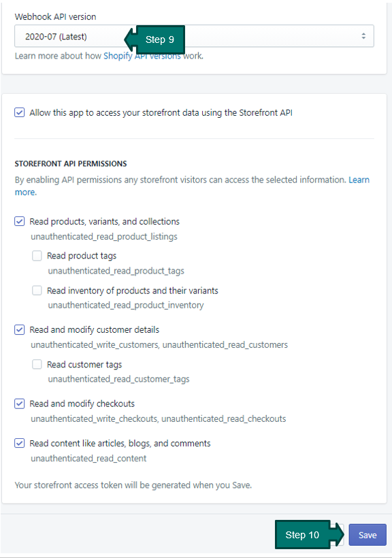
Task: Toggle Read products, variants, and collections
Action: [x=19, y=221]
